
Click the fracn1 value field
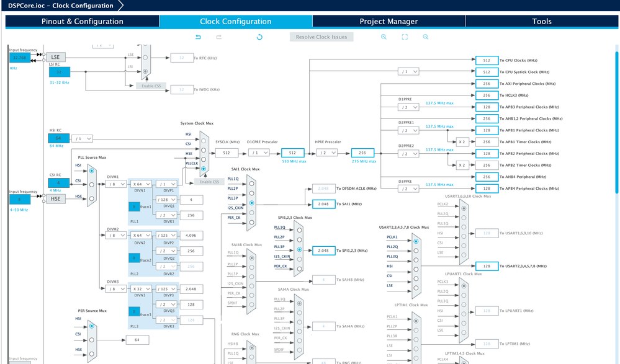(134, 206)
